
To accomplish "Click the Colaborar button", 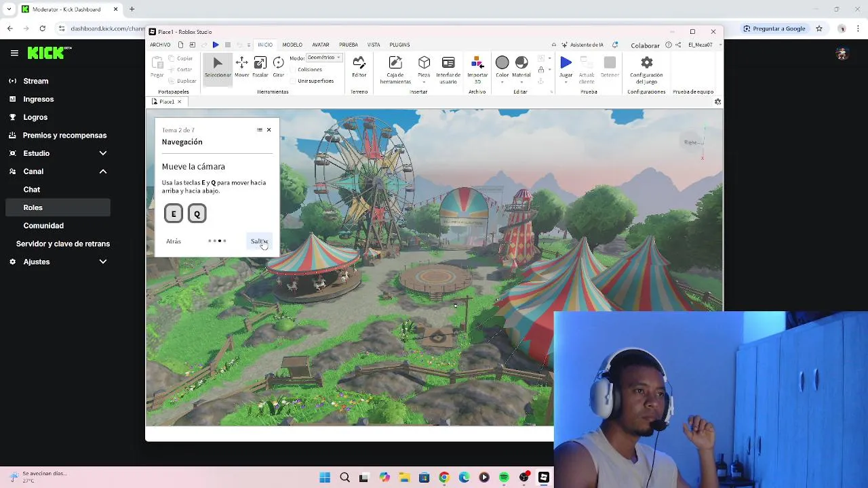I will [645, 45].
